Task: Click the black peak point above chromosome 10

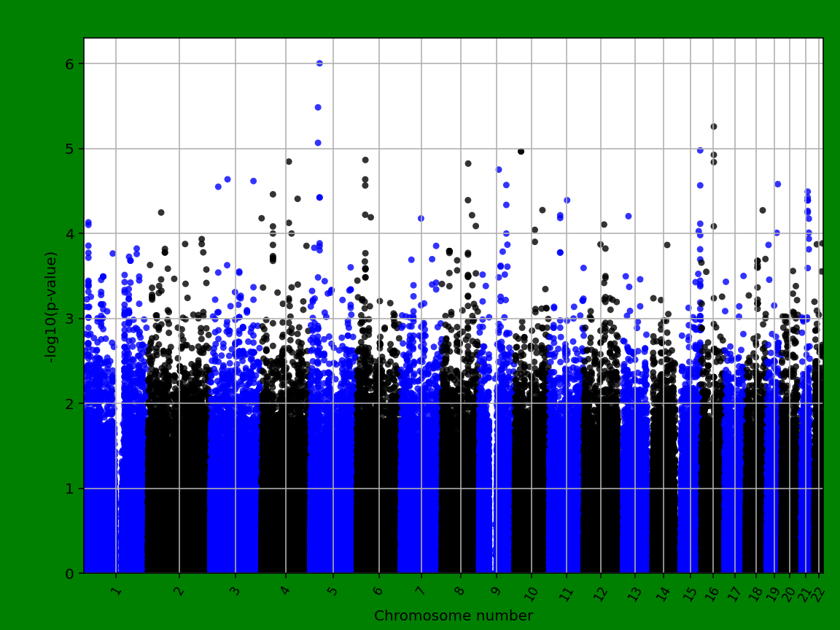Action: click(x=521, y=150)
